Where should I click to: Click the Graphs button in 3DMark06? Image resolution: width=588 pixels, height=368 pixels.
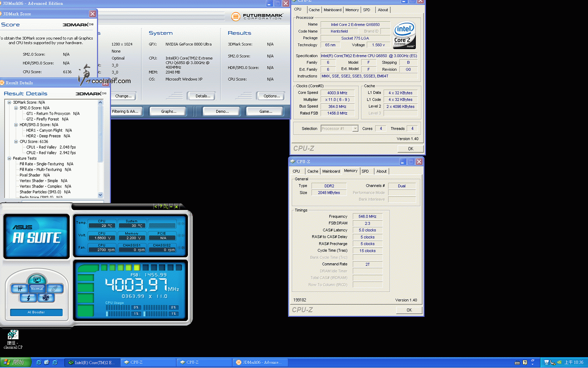click(x=168, y=111)
